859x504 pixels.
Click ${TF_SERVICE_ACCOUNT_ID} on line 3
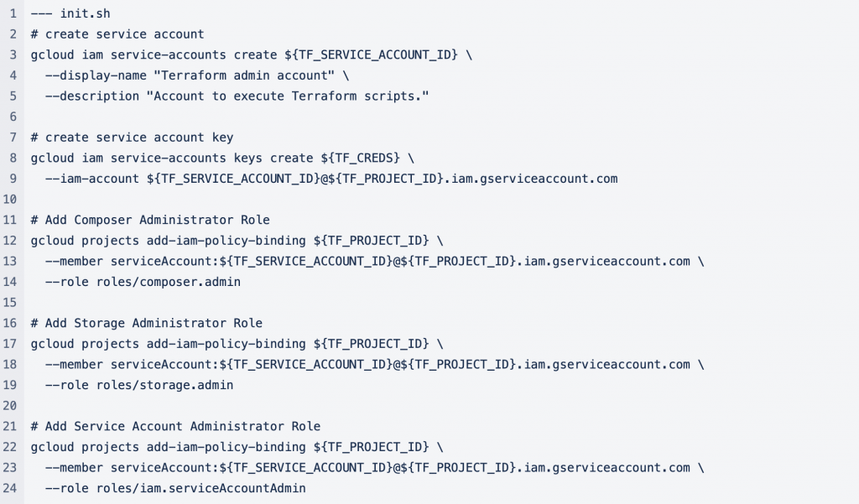click(371, 55)
